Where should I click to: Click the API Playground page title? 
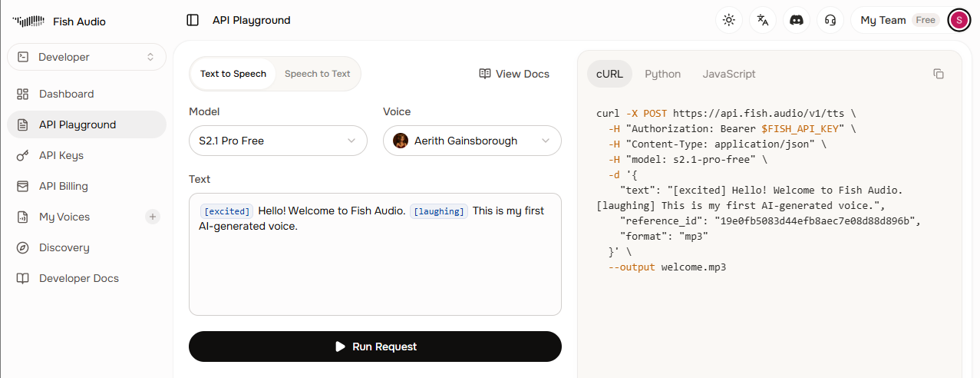[x=252, y=20]
